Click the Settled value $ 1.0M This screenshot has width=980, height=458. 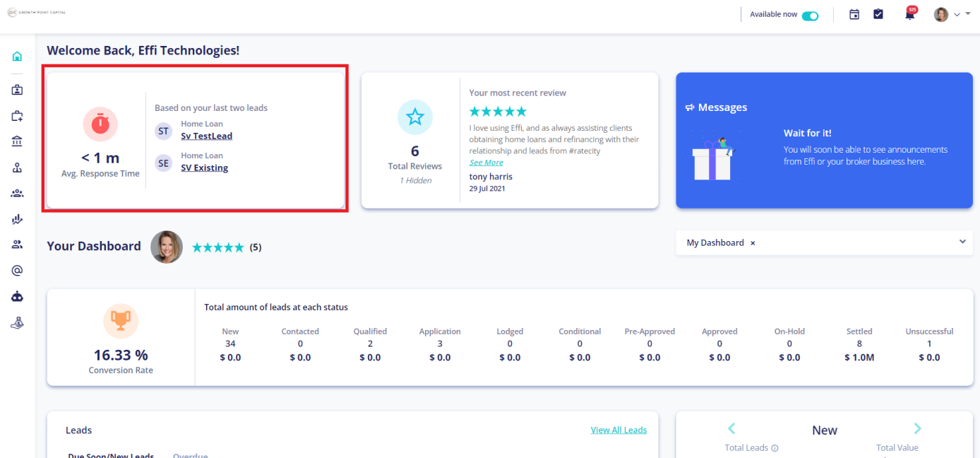tap(859, 358)
